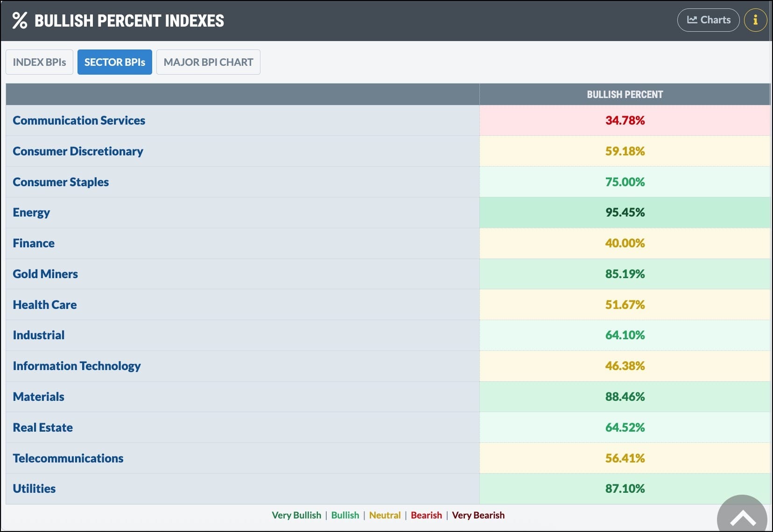Image resolution: width=773 pixels, height=532 pixels.
Task: Open the Communication Services sector link
Action: tap(79, 120)
